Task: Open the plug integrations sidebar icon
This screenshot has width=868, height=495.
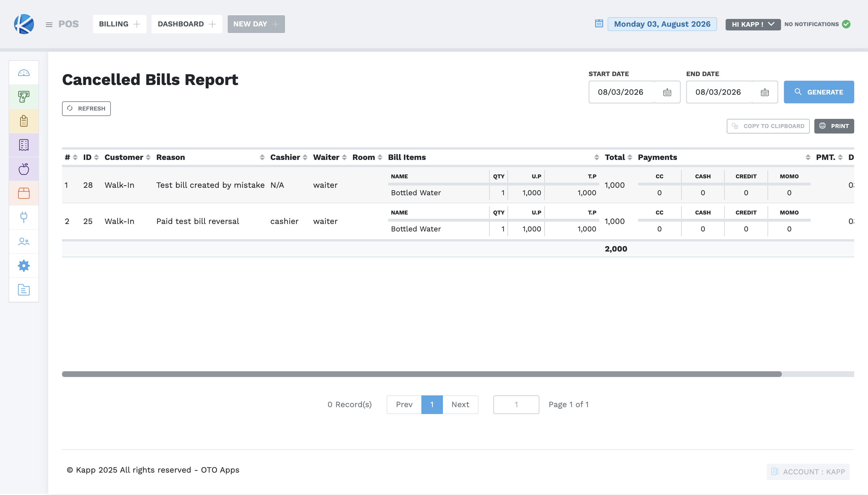Action: [x=24, y=217]
